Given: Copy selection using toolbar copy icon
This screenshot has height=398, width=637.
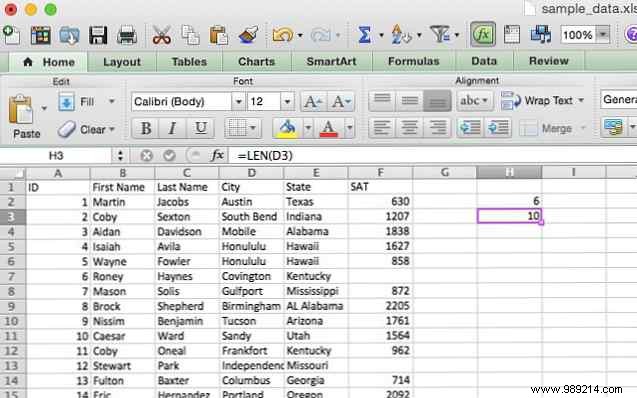Looking at the screenshot, I should click(x=190, y=35).
